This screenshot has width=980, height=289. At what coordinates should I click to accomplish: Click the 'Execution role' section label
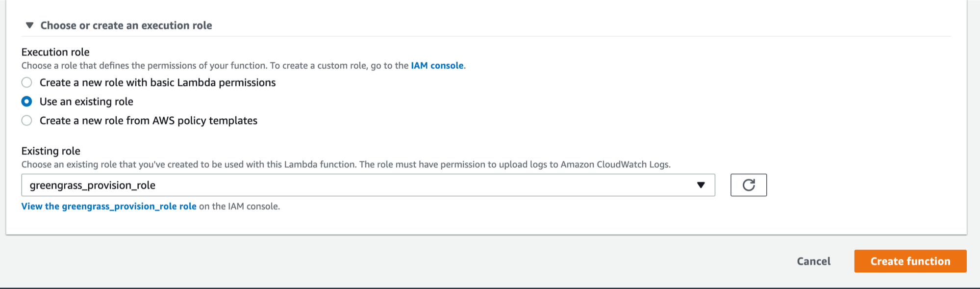point(55,52)
